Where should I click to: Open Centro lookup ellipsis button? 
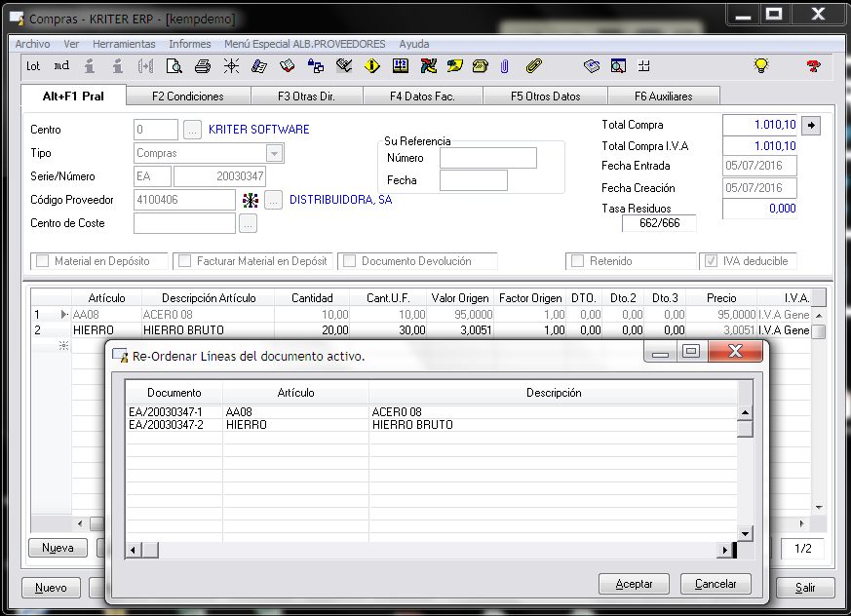point(192,130)
